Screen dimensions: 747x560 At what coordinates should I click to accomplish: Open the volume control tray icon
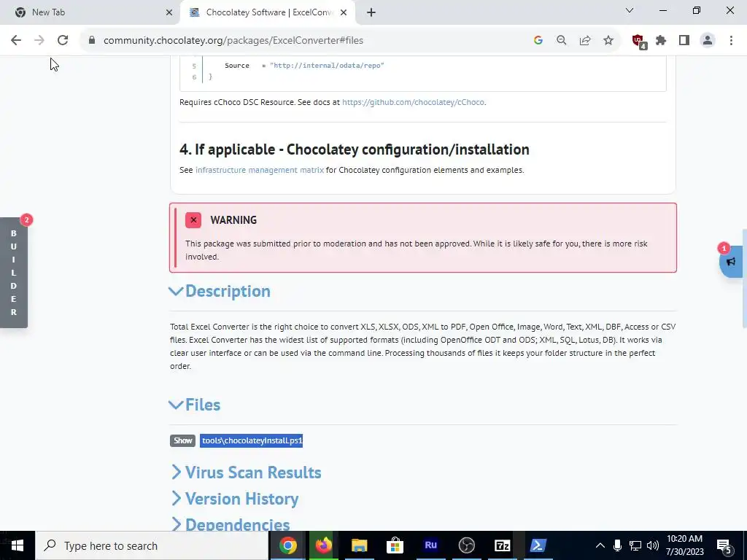(653, 545)
